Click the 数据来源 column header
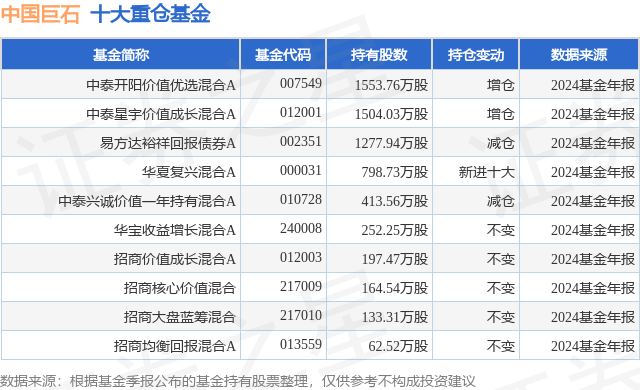Image resolution: width=640 pixels, height=390 pixels. [x=579, y=55]
